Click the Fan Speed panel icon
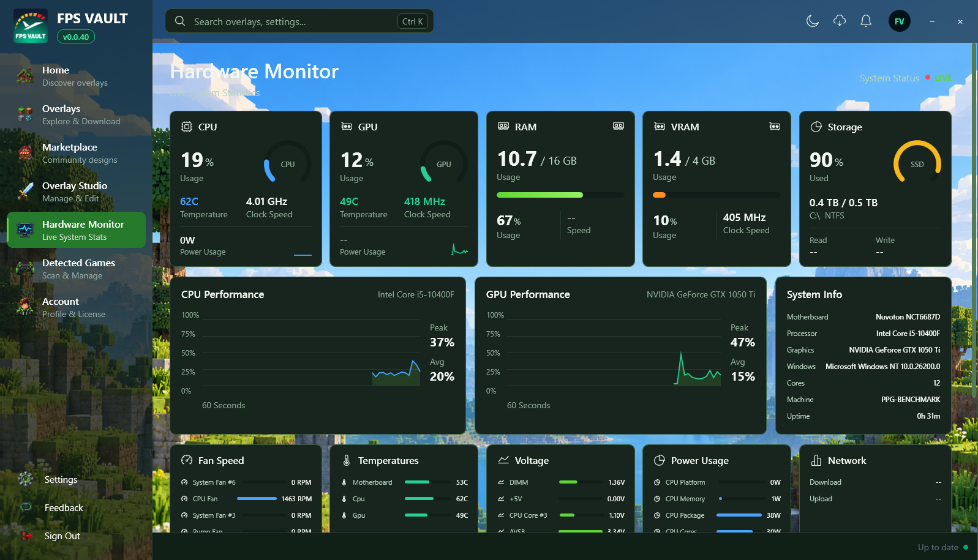The height and width of the screenshot is (560, 978). point(187,460)
